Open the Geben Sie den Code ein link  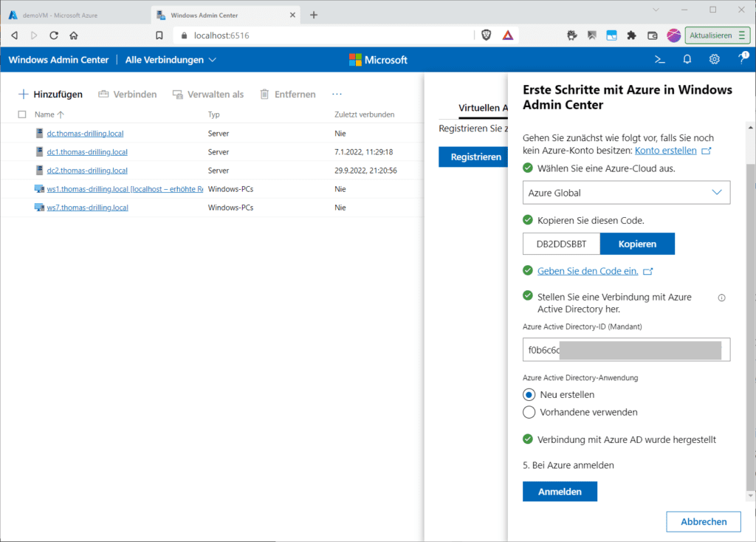click(x=588, y=271)
